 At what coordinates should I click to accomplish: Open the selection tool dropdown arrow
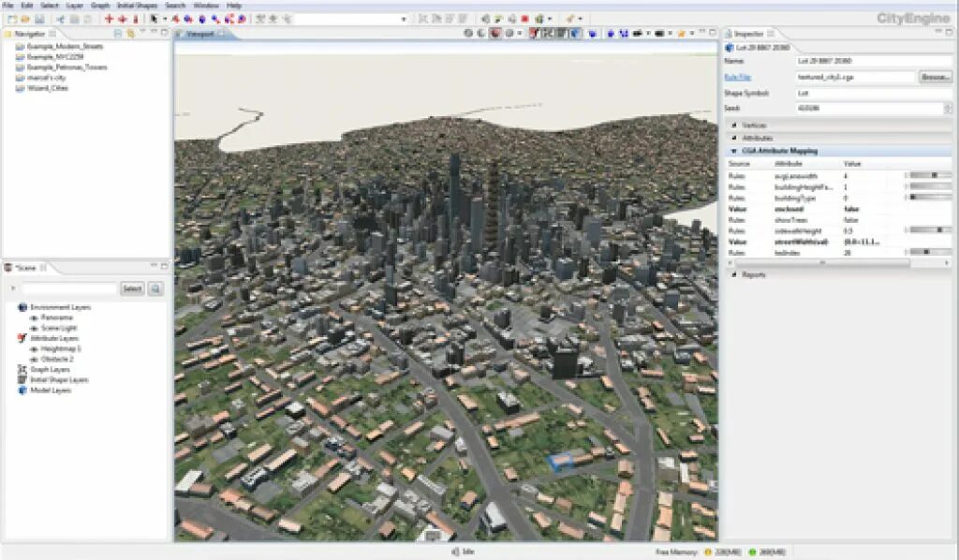tap(164, 19)
